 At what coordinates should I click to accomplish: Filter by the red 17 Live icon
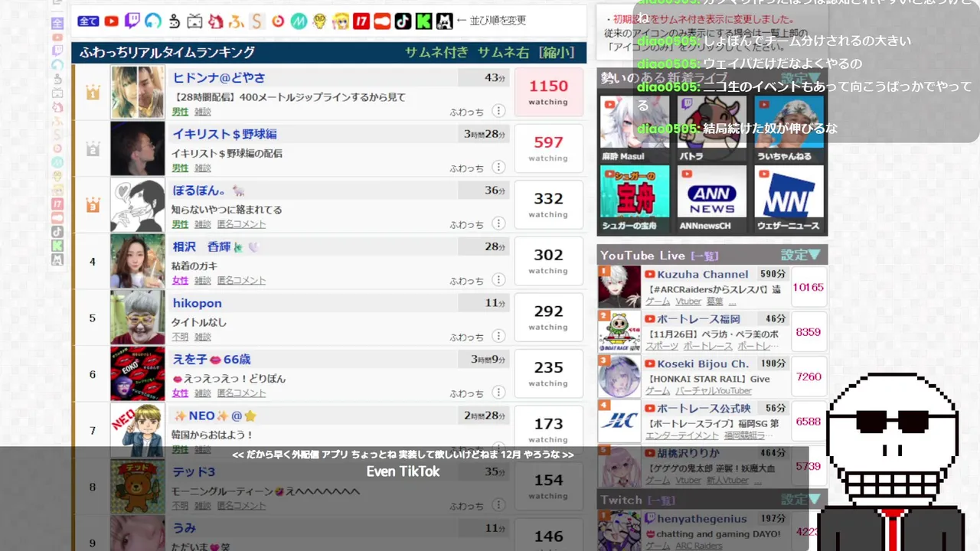tap(361, 21)
